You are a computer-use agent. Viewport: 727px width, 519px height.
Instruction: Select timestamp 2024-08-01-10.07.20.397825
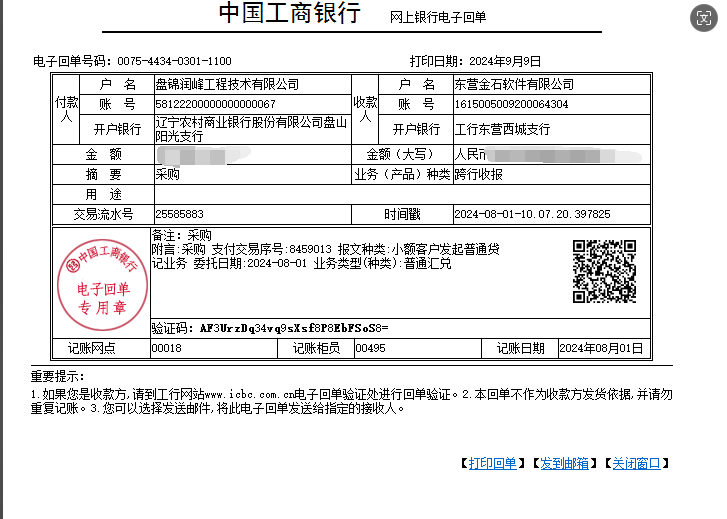pyautogui.click(x=532, y=214)
